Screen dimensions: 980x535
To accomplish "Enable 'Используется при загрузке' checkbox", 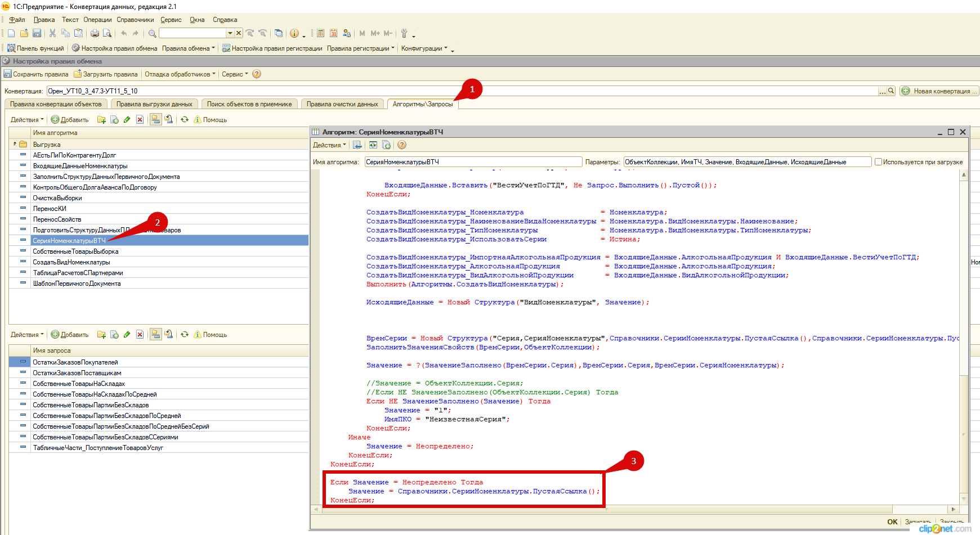I will [878, 162].
